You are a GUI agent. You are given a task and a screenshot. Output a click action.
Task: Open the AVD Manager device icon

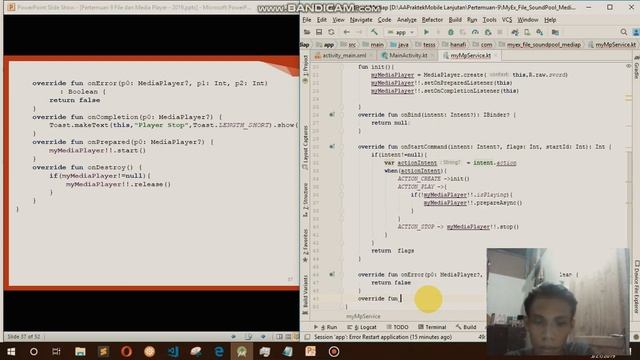(527, 32)
